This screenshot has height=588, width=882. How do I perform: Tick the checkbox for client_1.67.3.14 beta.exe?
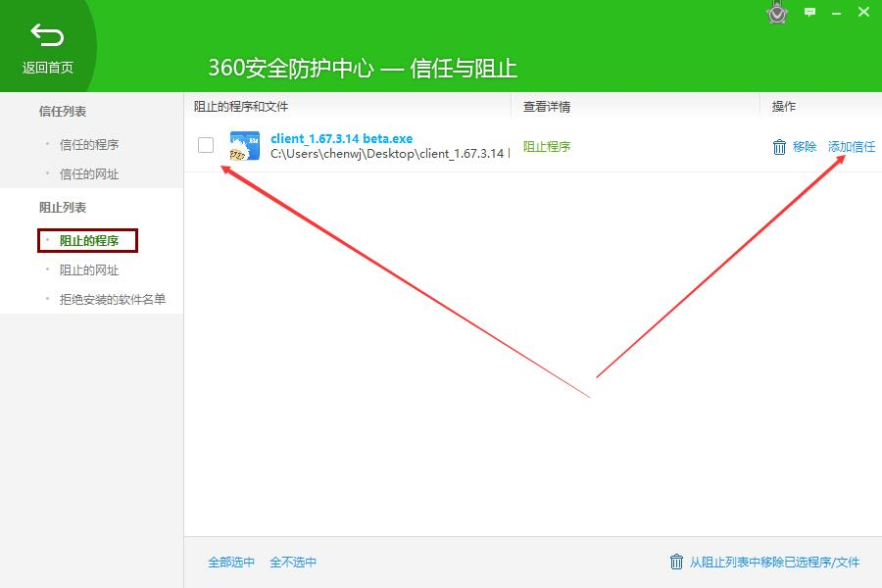click(206, 145)
